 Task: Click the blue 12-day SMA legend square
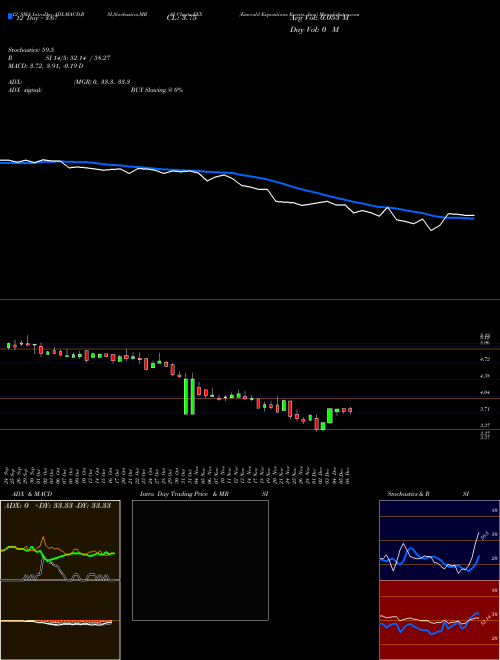(10, 17)
